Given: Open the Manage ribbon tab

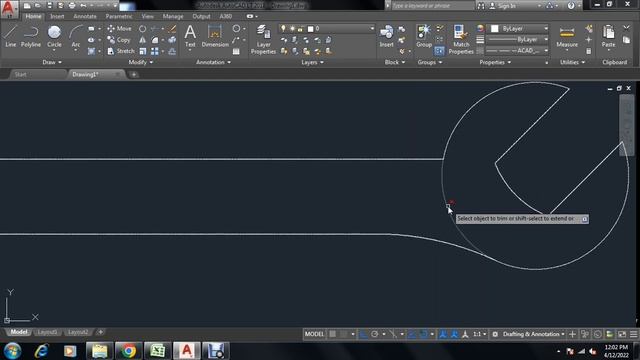Looking at the screenshot, I should [x=173, y=16].
